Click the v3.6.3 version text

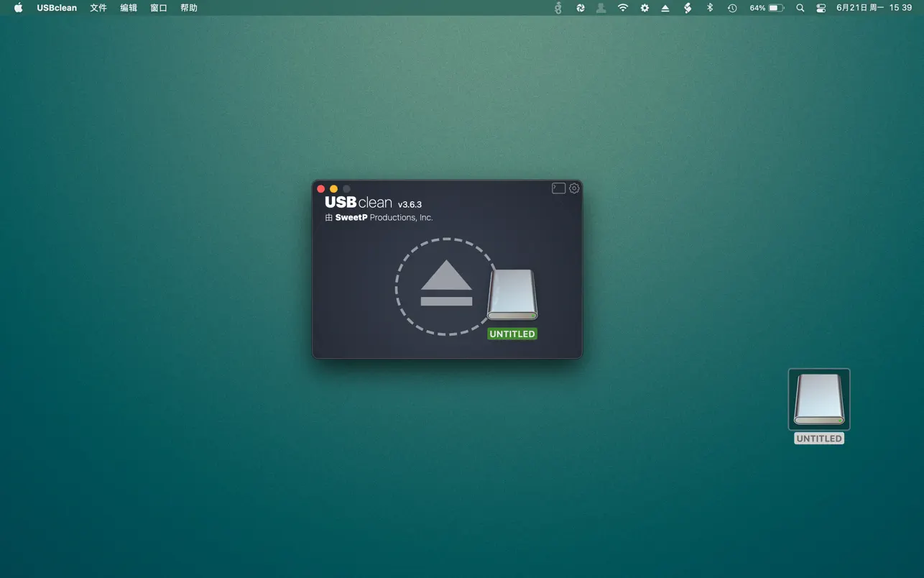pyautogui.click(x=410, y=205)
